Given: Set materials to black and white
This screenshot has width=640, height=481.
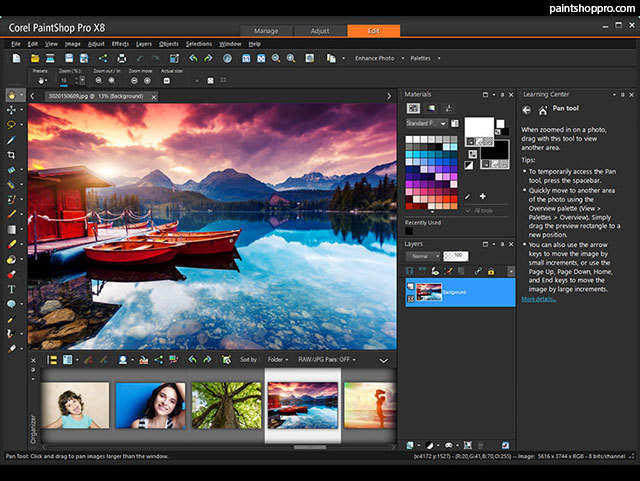Looking at the screenshot, I should tap(469, 165).
